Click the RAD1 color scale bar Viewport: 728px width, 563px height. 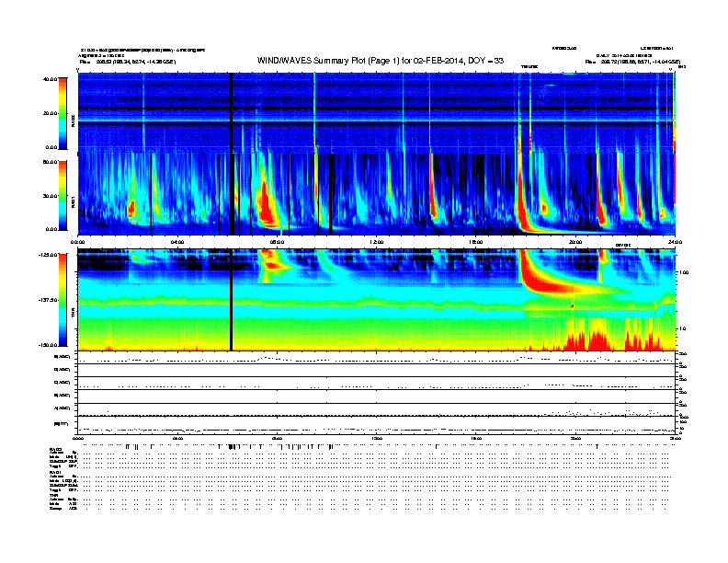[63, 196]
